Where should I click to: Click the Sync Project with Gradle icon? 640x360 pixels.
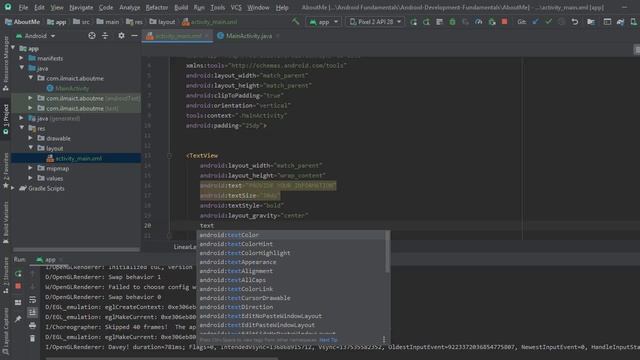coord(620,22)
